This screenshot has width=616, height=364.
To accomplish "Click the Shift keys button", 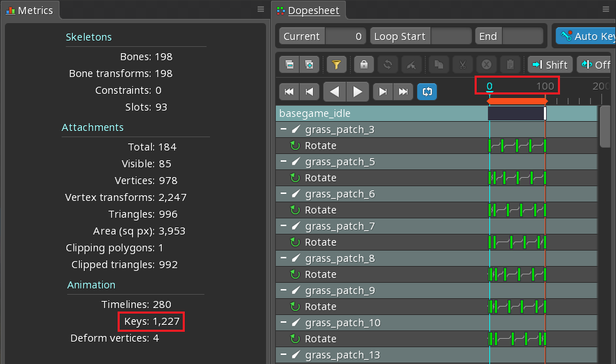I will [550, 65].
